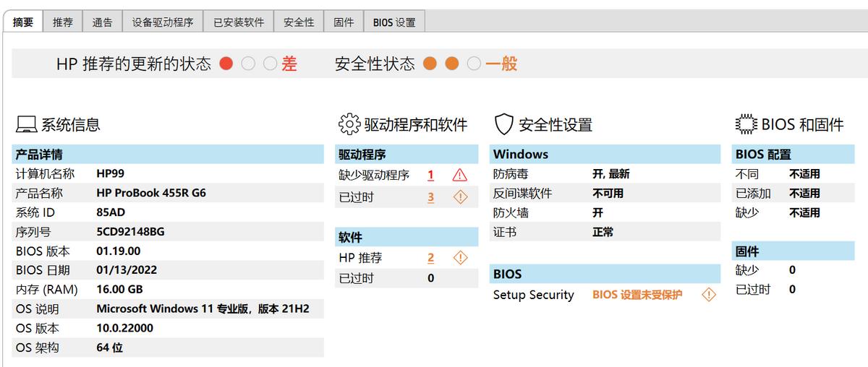Click the red HP 推荐的更新 status dot

(x=226, y=64)
